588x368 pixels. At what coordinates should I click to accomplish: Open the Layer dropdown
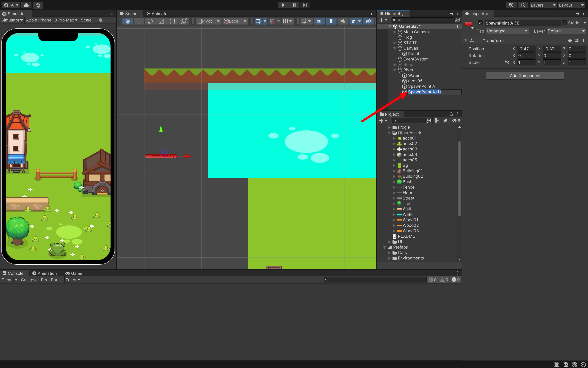tap(566, 31)
